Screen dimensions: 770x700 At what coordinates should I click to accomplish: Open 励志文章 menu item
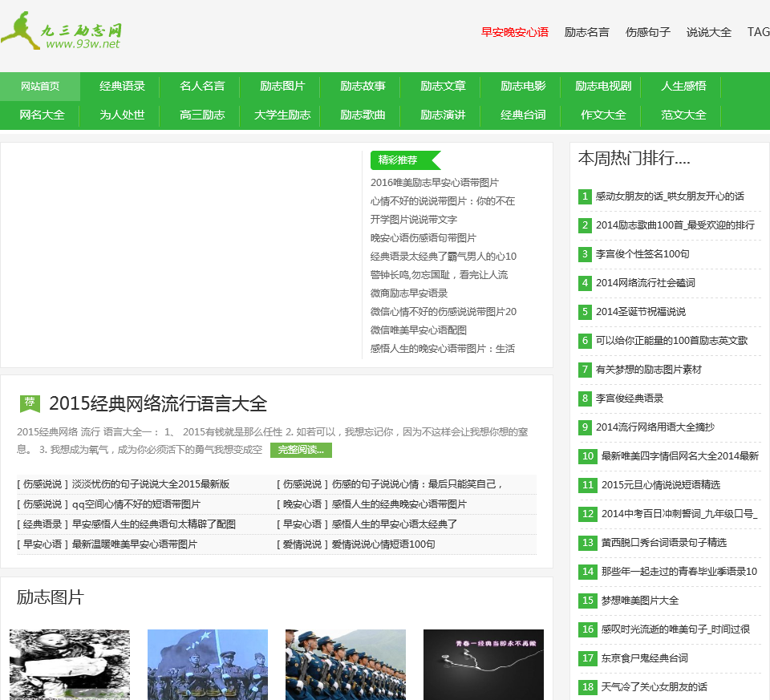point(443,87)
